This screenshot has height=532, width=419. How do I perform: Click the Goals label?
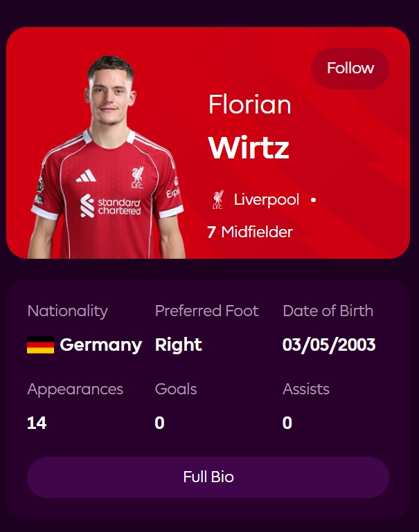click(176, 389)
